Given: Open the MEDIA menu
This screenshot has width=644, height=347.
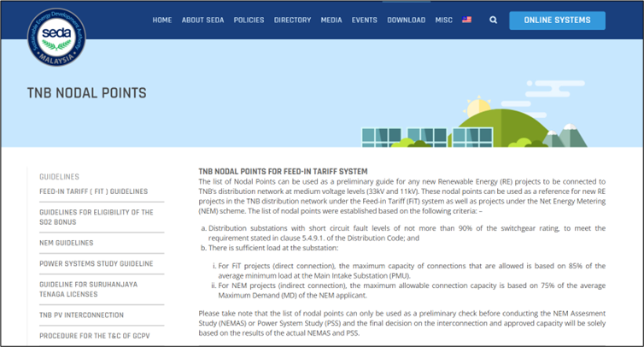Looking at the screenshot, I should 331,20.
